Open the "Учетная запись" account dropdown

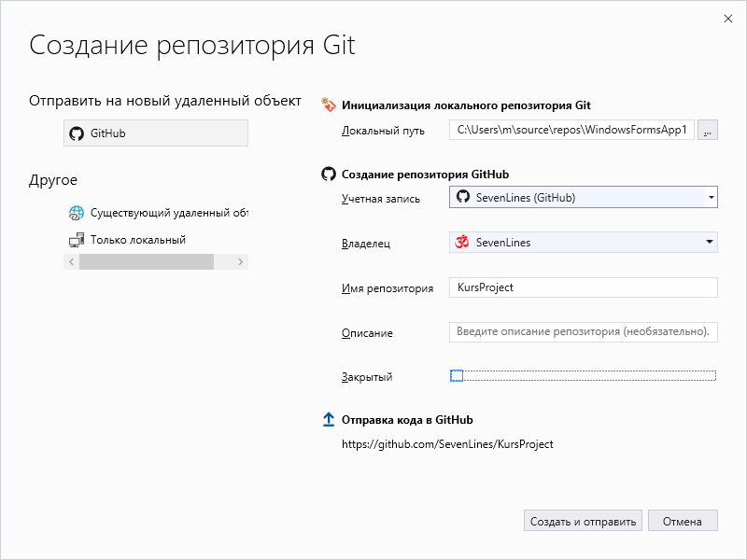[583, 197]
